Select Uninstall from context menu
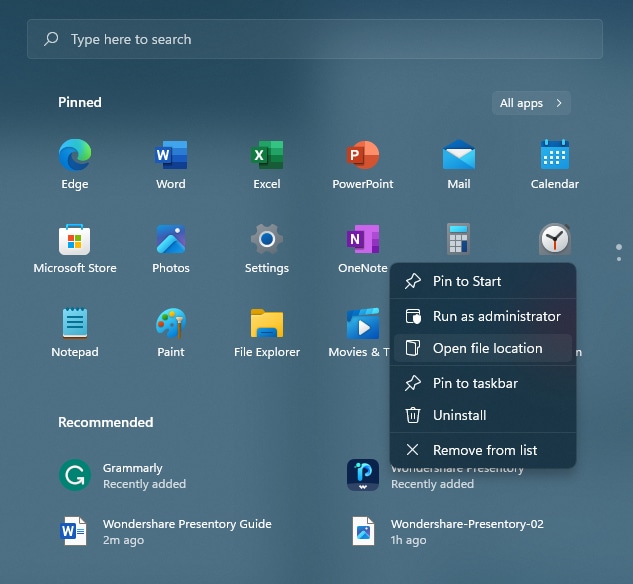This screenshot has width=633, height=584. pos(483,415)
